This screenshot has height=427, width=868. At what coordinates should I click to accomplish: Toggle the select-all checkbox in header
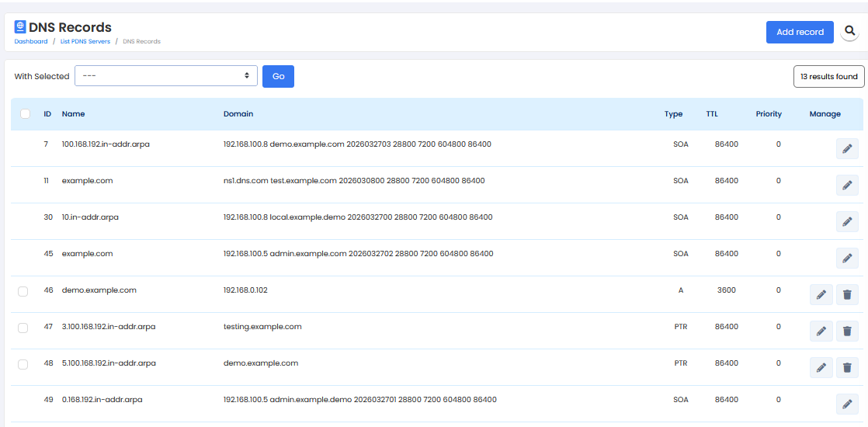coord(25,114)
